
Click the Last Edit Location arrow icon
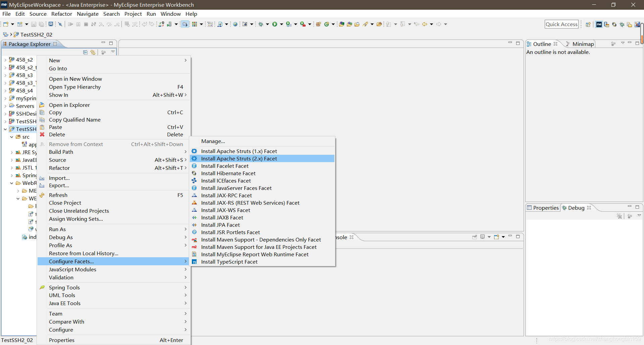pos(417,24)
